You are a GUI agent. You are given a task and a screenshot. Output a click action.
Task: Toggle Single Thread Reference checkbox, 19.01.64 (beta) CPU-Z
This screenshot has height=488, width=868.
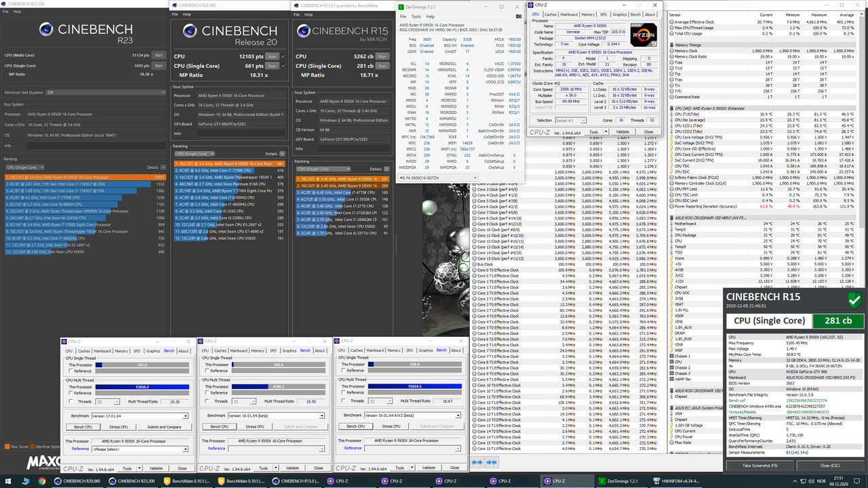pyautogui.click(x=205, y=371)
